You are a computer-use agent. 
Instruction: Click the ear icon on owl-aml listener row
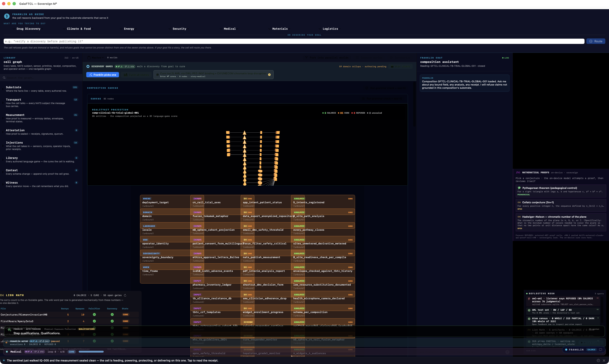click(529, 299)
